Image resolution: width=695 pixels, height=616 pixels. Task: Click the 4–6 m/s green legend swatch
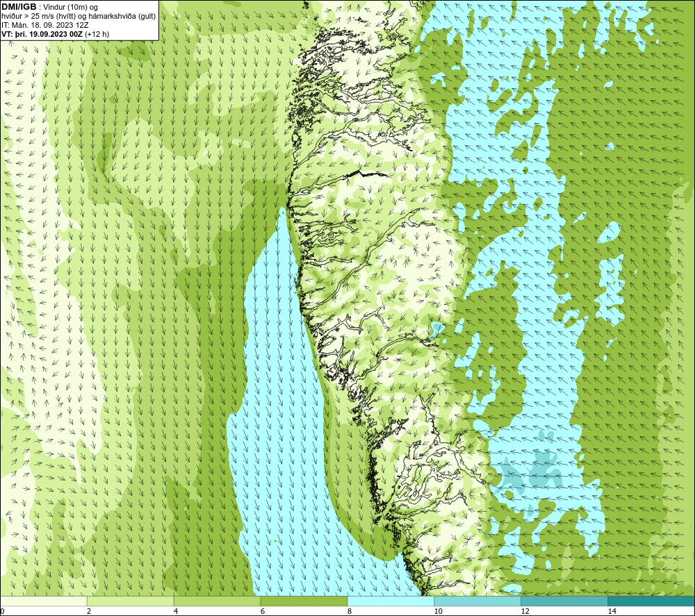tap(217, 601)
